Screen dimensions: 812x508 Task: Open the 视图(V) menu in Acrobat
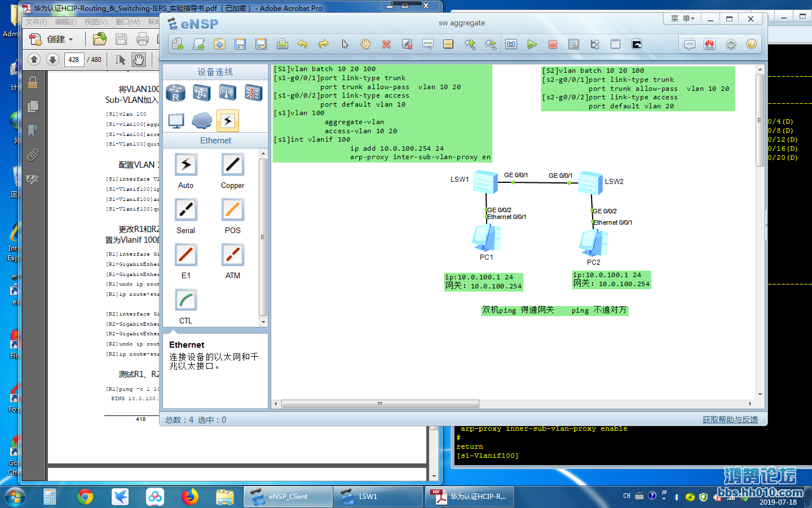coord(96,22)
